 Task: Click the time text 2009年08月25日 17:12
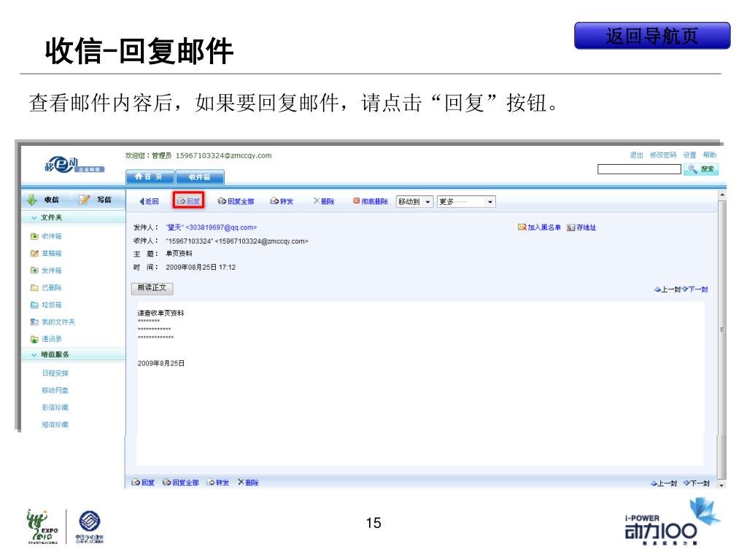201,268
